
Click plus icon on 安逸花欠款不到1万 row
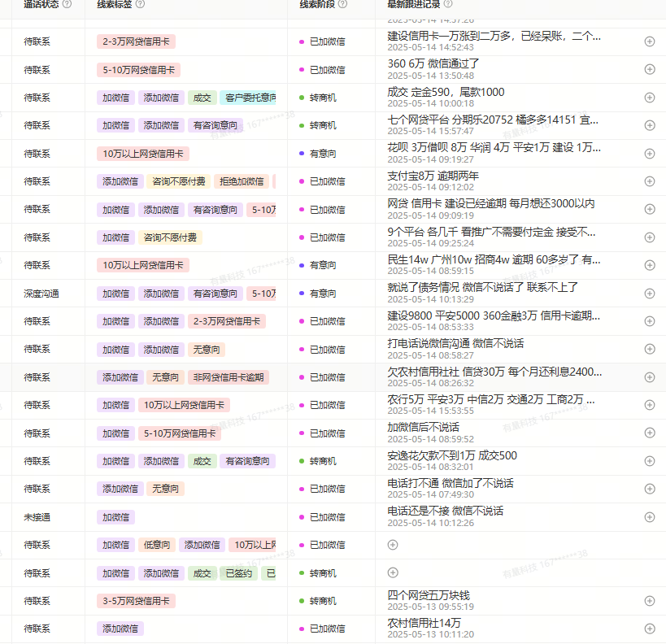[x=650, y=461]
